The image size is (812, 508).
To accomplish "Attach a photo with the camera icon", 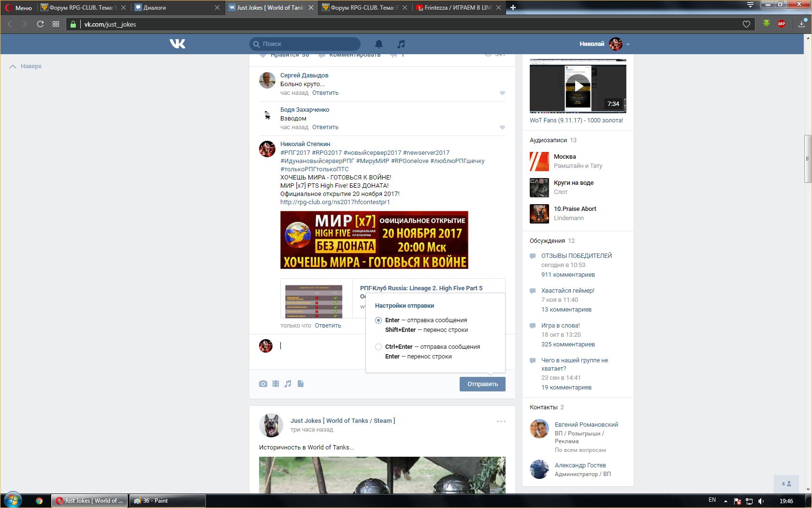I will 263,384.
